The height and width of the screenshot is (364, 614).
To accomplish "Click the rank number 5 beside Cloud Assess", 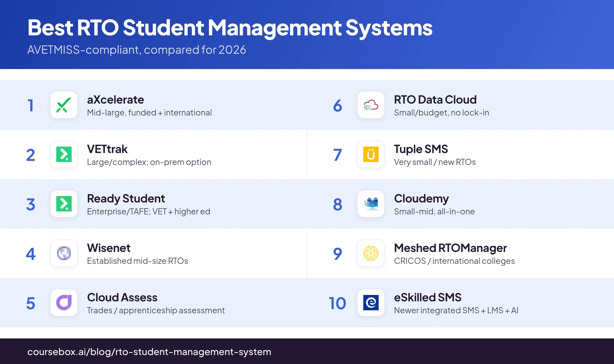I will coord(31,303).
